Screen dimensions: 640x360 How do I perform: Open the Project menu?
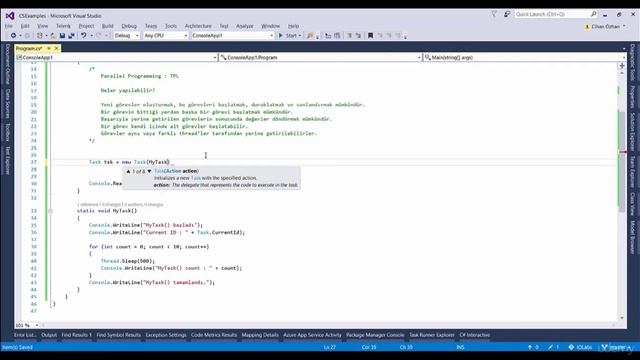click(x=86, y=26)
